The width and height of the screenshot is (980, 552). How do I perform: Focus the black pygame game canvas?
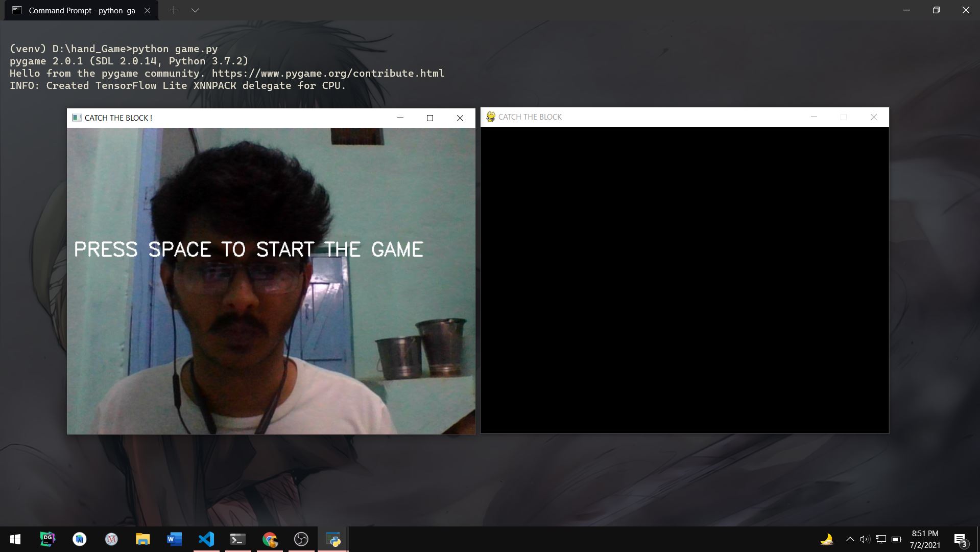[x=684, y=280]
